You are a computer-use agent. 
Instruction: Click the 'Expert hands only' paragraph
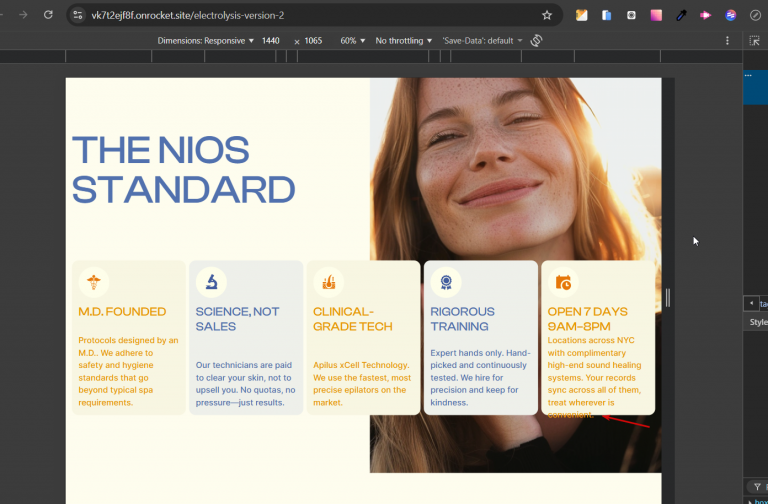(x=480, y=378)
